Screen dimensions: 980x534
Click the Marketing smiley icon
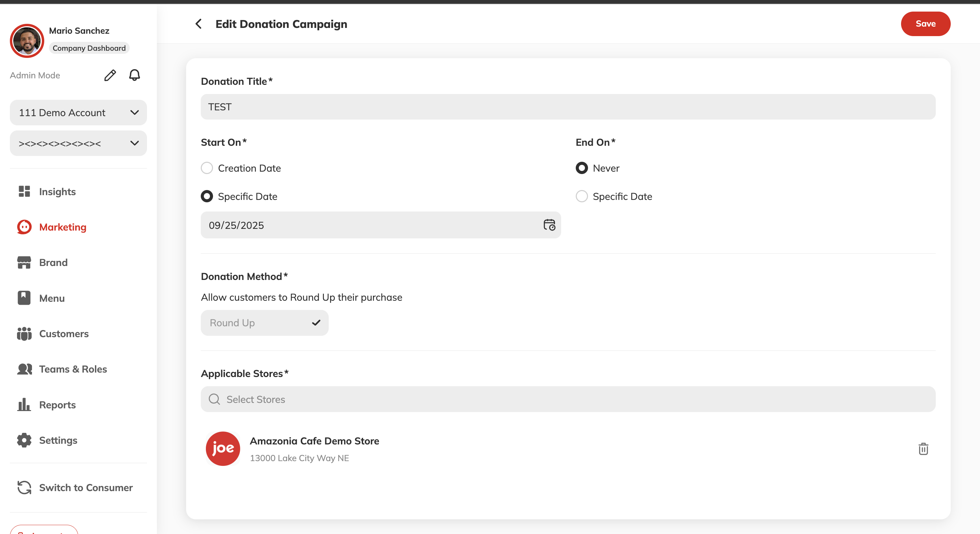tap(24, 226)
